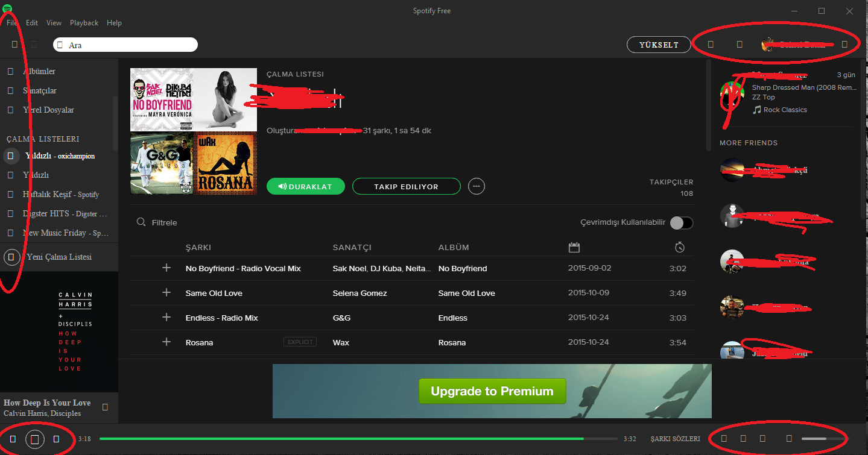Skip to the previous track

[x=13, y=439]
